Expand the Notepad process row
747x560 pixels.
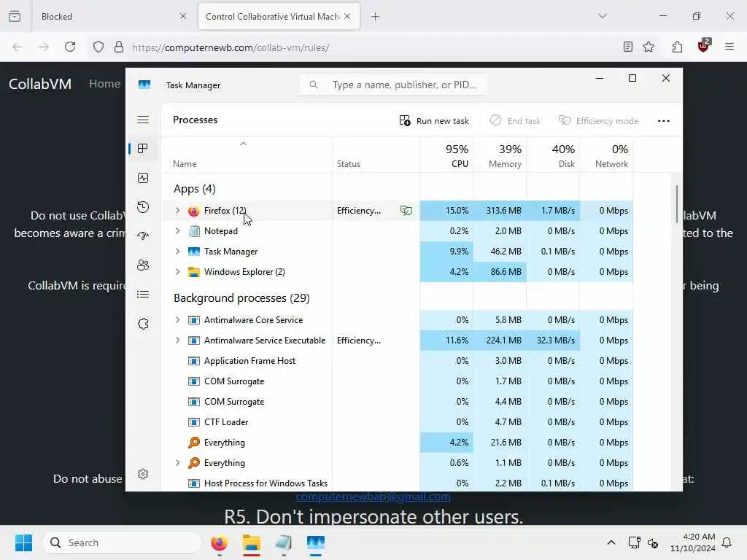pos(178,231)
